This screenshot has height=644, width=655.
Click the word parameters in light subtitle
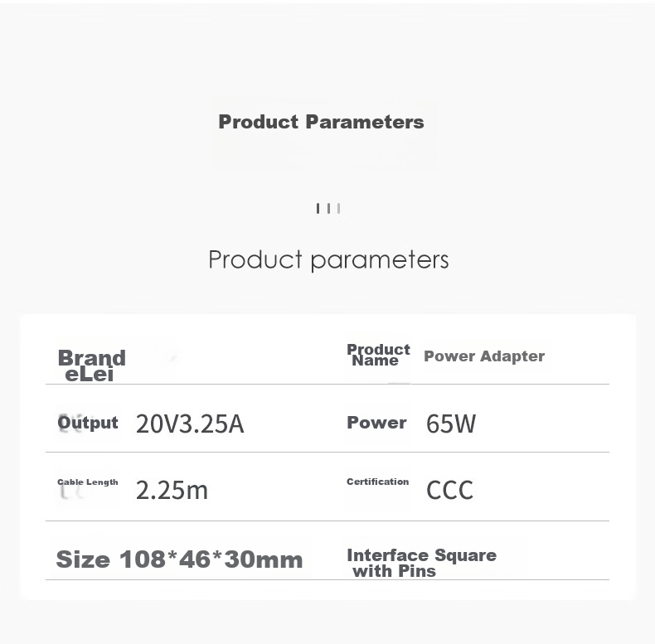click(380, 261)
